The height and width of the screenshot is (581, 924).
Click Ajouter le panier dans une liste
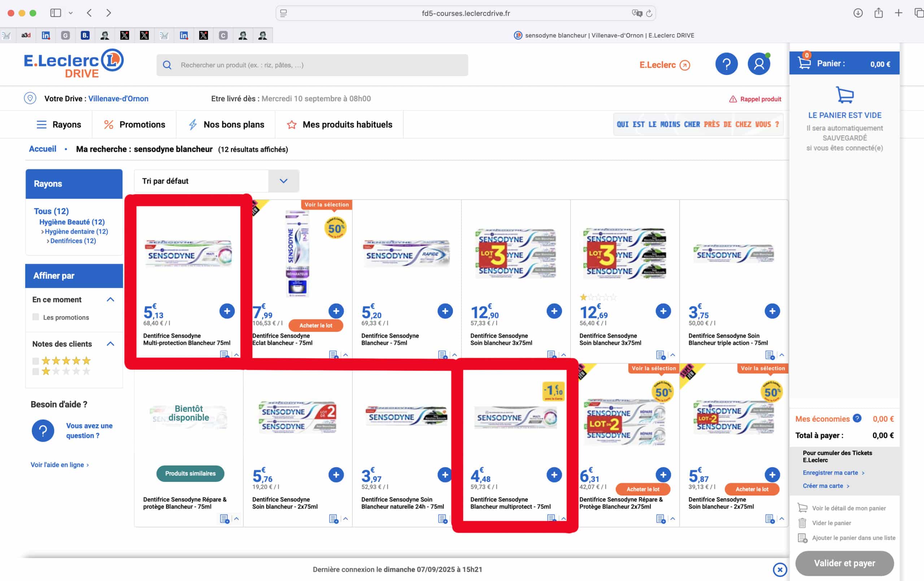coord(846,538)
